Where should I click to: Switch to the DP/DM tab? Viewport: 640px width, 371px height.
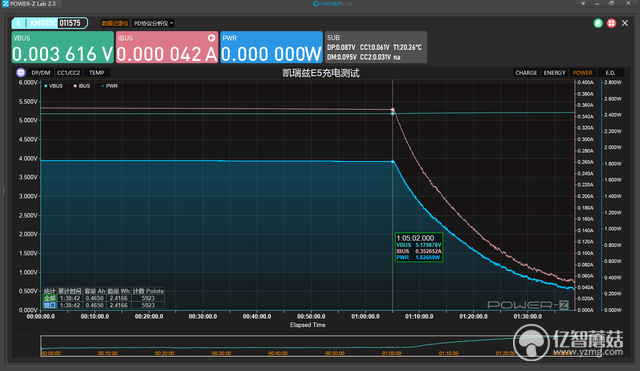[41, 73]
